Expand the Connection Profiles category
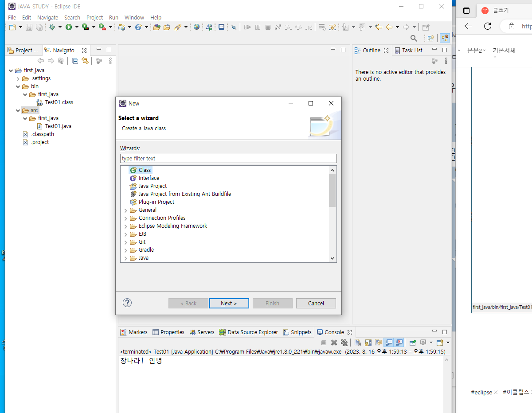Viewport: 532px width, 413px height. click(126, 218)
